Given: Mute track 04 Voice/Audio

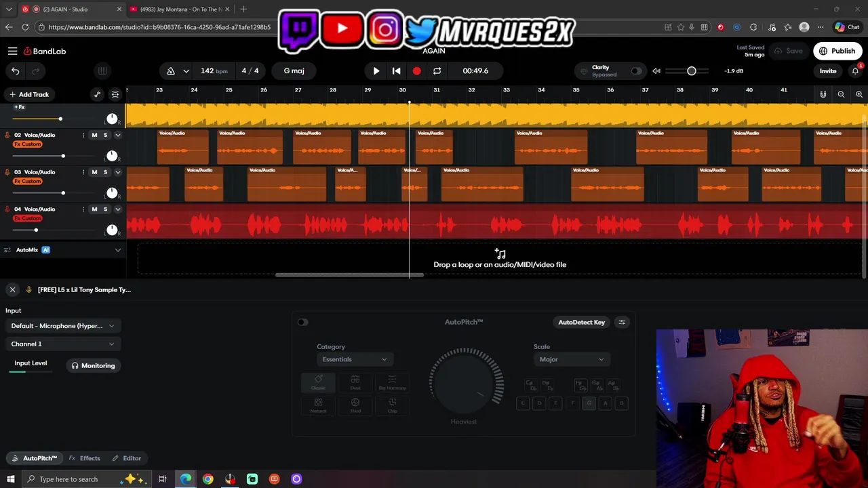Looking at the screenshot, I should pos(94,209).
